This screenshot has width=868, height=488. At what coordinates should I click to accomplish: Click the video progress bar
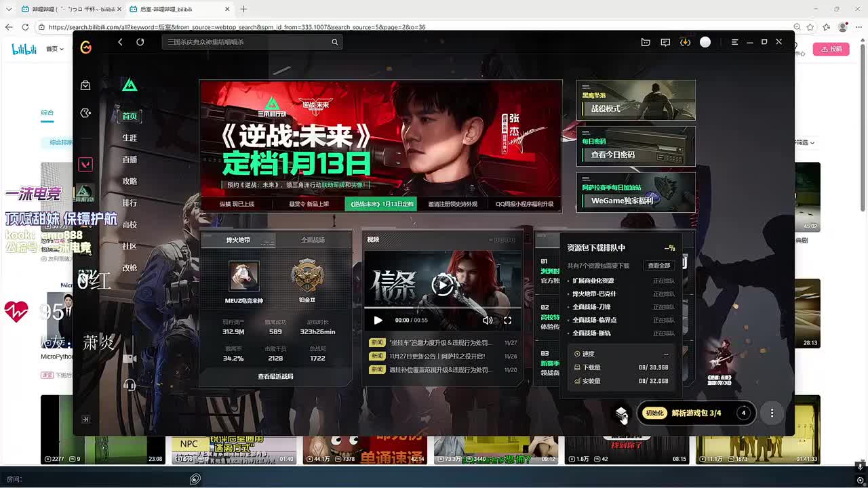pos(442,309)
